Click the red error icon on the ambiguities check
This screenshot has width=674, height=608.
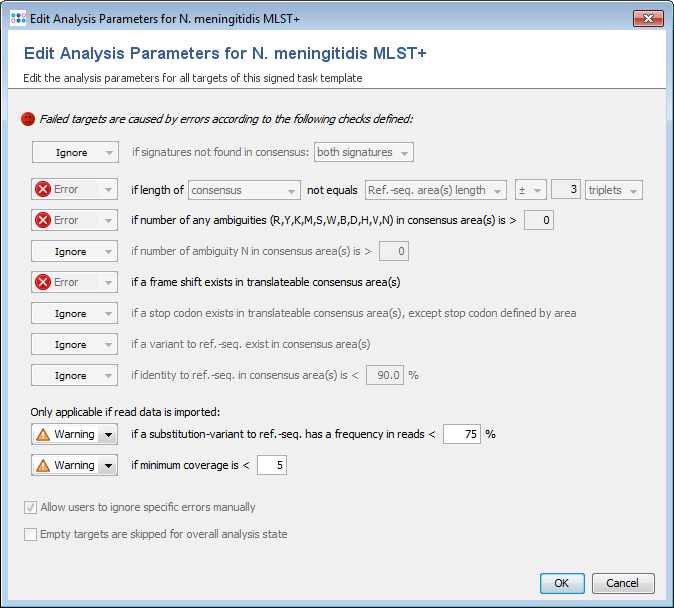(x=43, y=220)
